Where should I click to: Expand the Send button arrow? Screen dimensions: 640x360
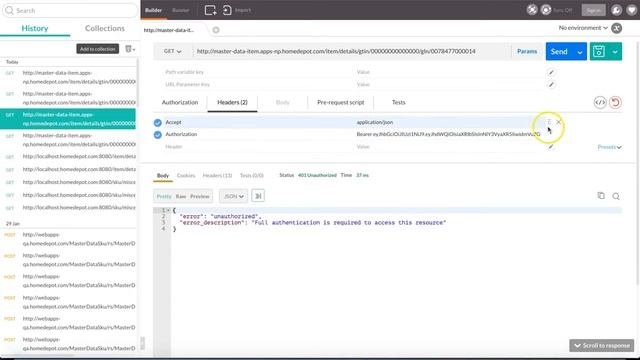tap(580, 52)
